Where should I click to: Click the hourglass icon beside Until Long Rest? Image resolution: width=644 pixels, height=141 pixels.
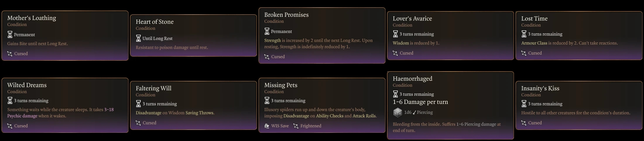click(x=138, y=39)
